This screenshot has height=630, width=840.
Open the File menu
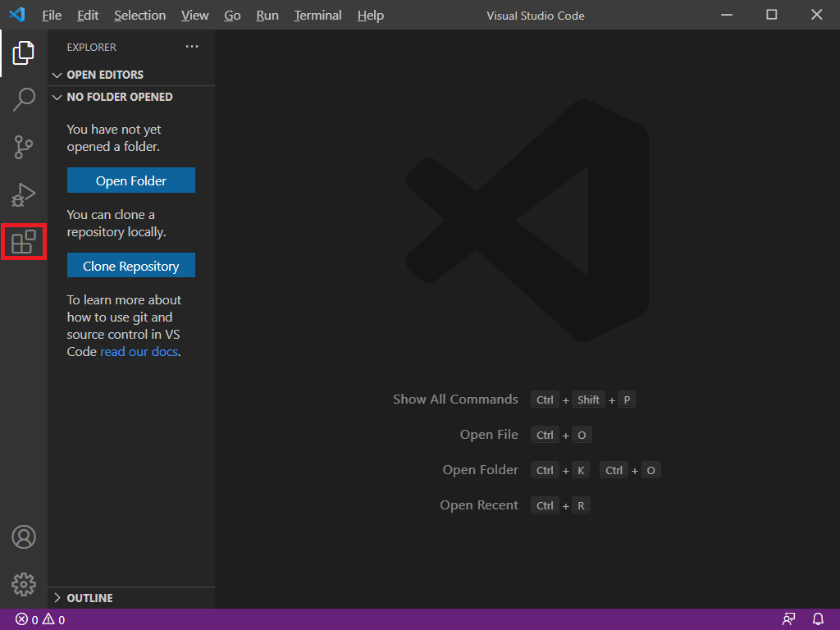pyautogui.click(x=52, y=15)
